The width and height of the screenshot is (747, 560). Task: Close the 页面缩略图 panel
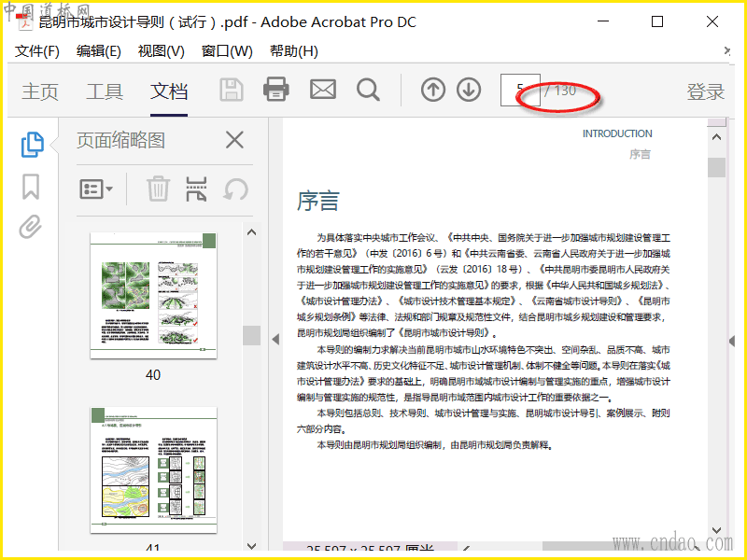coord(234,140)
